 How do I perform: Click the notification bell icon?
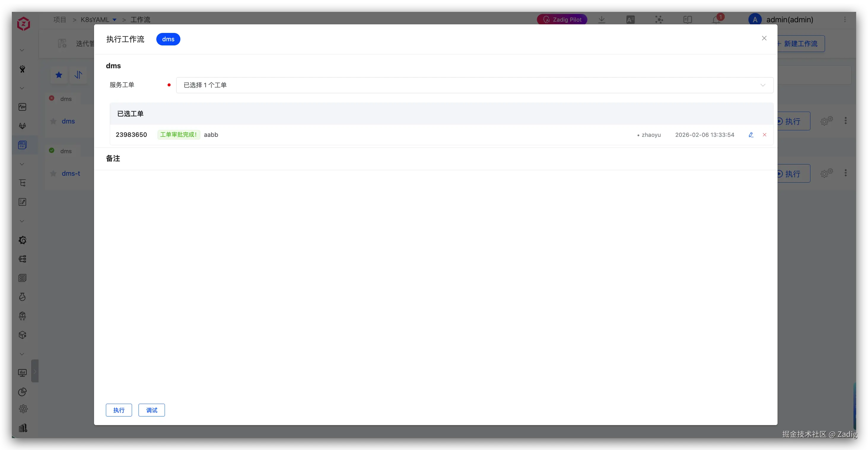(716, 20)
